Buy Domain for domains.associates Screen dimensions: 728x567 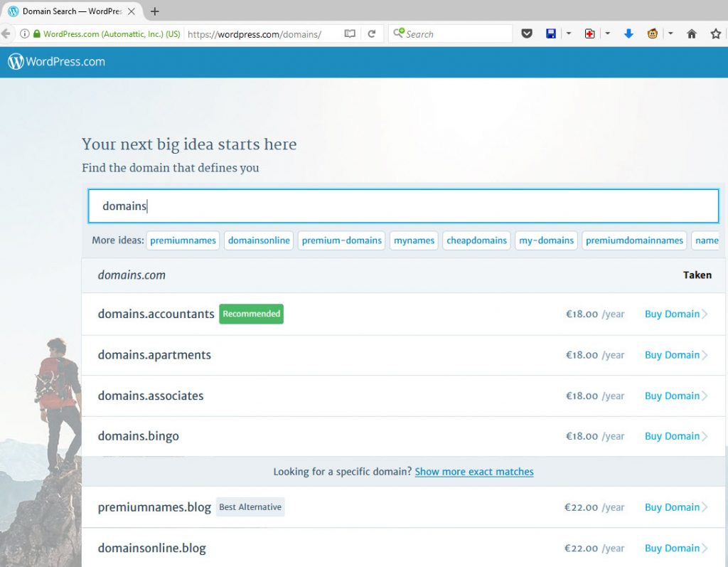pyautogui.click(x=675, y=396)
